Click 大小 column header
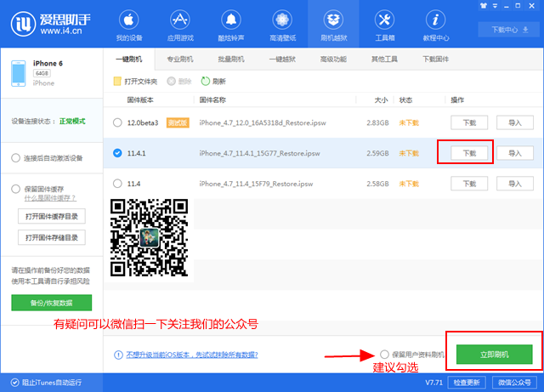Image resolution: width=544 pixels, height=392 pixels. point(381,100)
